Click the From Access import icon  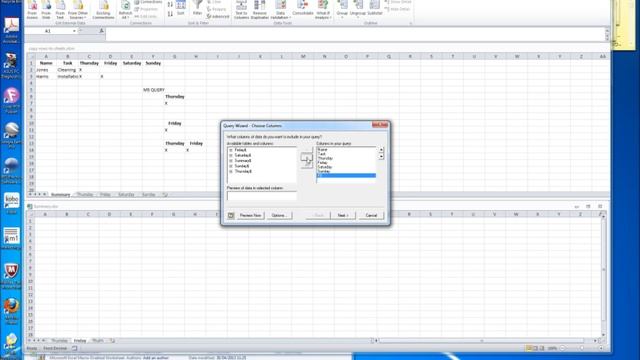click(x=32, y=10)
